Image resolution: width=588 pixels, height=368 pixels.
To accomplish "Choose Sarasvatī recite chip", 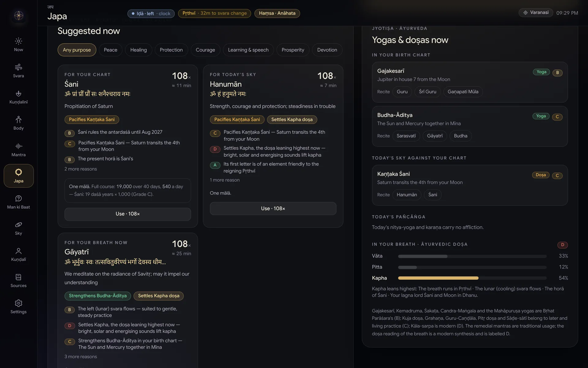I will [x=406, y=136].
